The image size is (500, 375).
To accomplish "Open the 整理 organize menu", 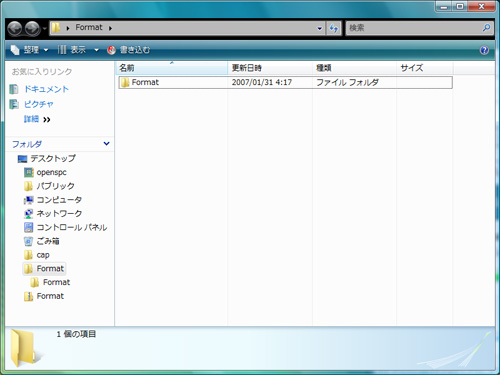I will [x=29, y=50].
